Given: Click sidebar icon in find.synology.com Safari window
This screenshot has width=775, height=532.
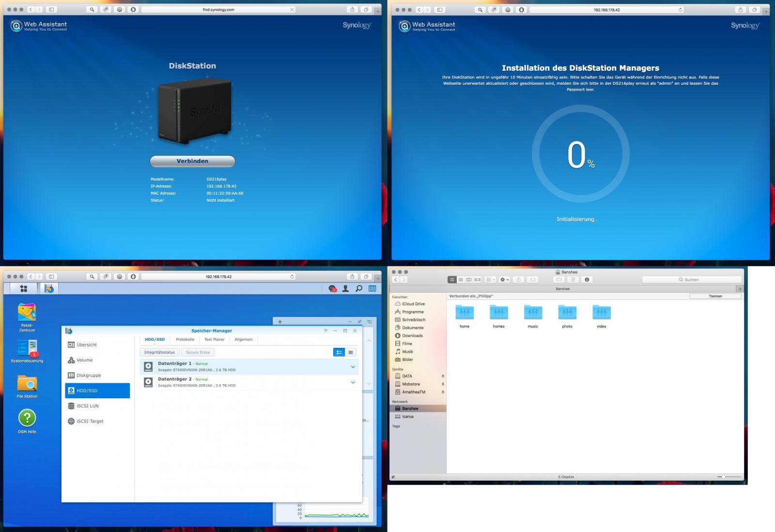Looking at the screenshot, I should coord(51,10).
